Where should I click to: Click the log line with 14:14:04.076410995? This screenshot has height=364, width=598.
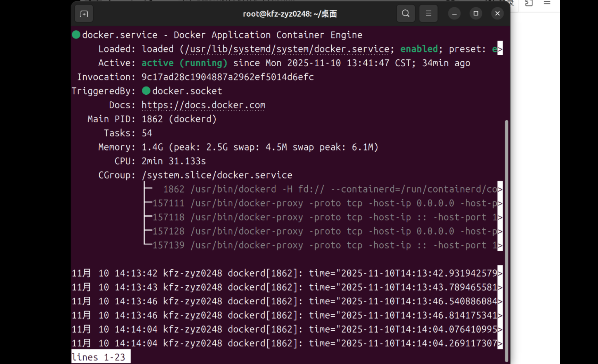pos(287,329)
